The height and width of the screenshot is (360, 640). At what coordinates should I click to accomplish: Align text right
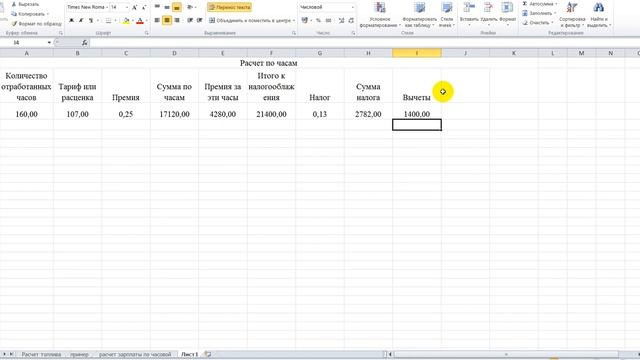coord(177,20)
